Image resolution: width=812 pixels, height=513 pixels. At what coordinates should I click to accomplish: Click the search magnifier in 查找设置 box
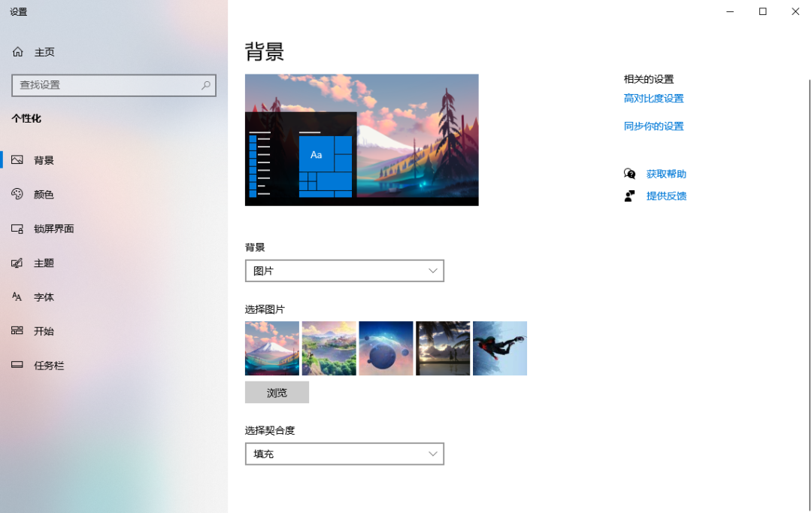click(x=205, y=85)
